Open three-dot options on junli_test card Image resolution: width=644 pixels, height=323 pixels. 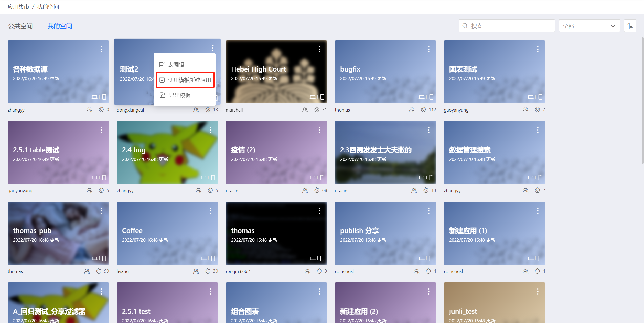tap(538, 291)
